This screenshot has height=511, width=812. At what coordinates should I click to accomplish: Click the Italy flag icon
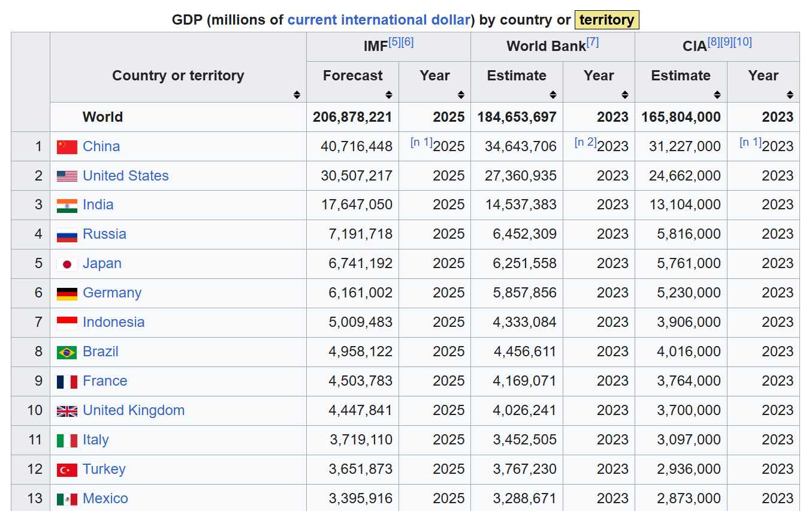[67, 441]
